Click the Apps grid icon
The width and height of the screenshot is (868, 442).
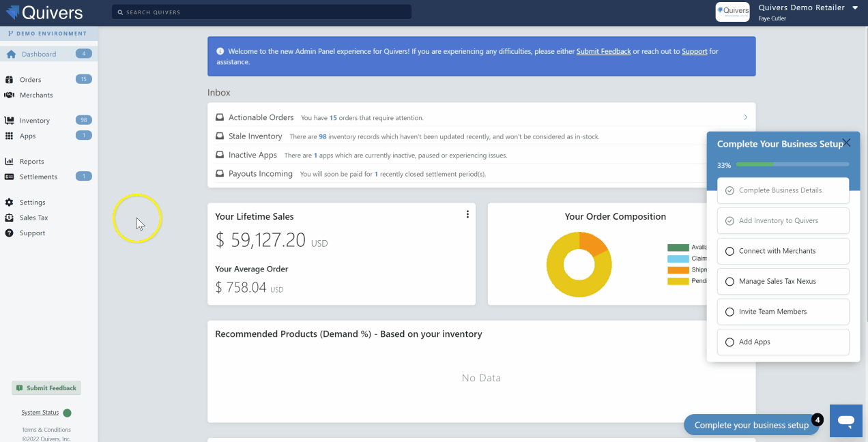10,136
